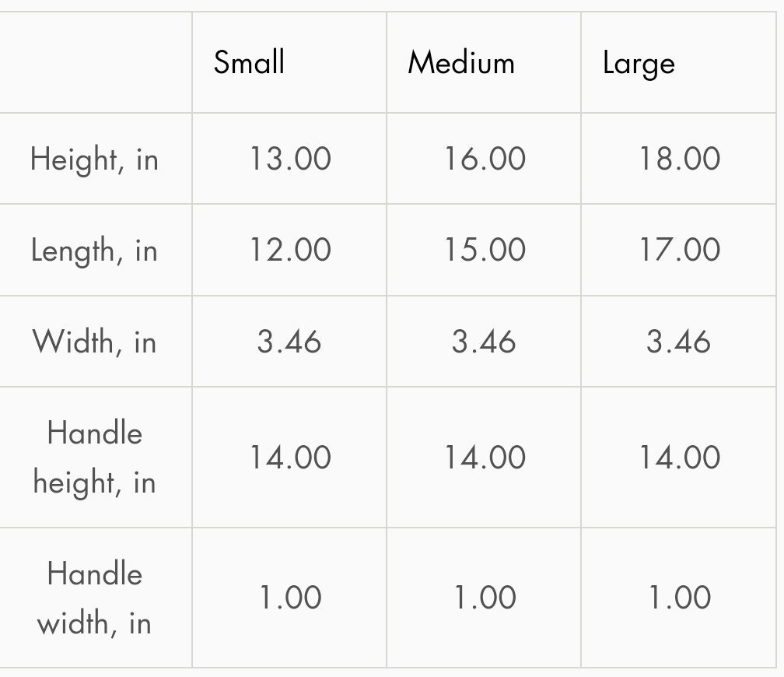Click Medium handle width value 1.00

point(485,598)
